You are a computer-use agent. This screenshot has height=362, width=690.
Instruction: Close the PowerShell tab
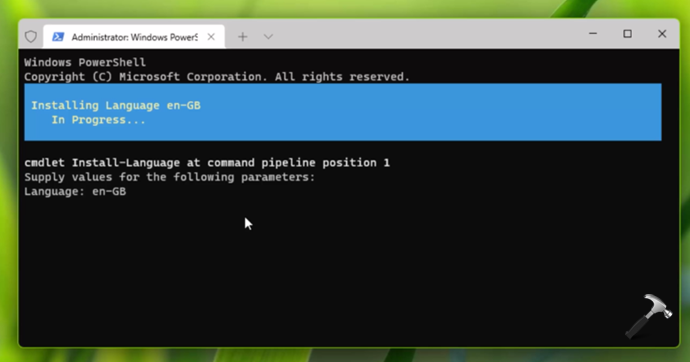[x=211, y=37]
